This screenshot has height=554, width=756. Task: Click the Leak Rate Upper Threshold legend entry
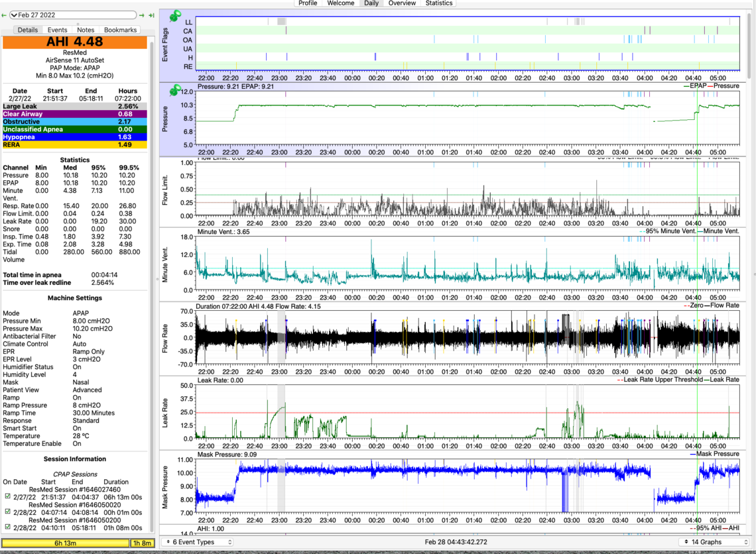[x=660, y=380]
